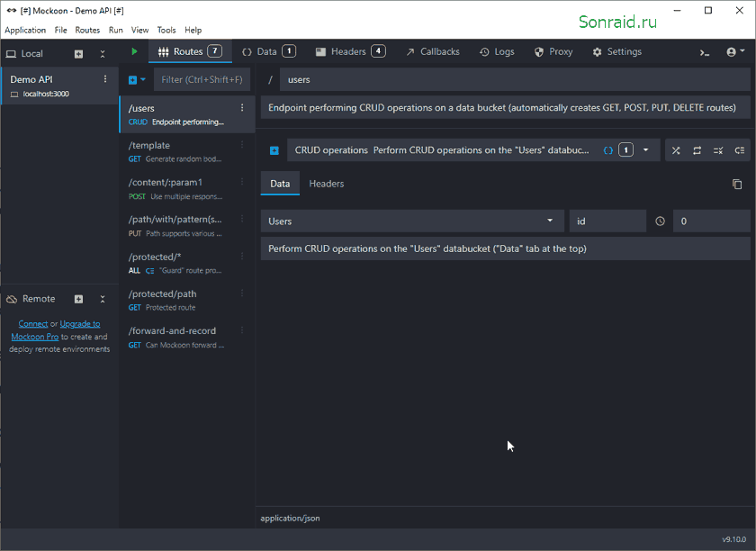Add a new route response

274,150
